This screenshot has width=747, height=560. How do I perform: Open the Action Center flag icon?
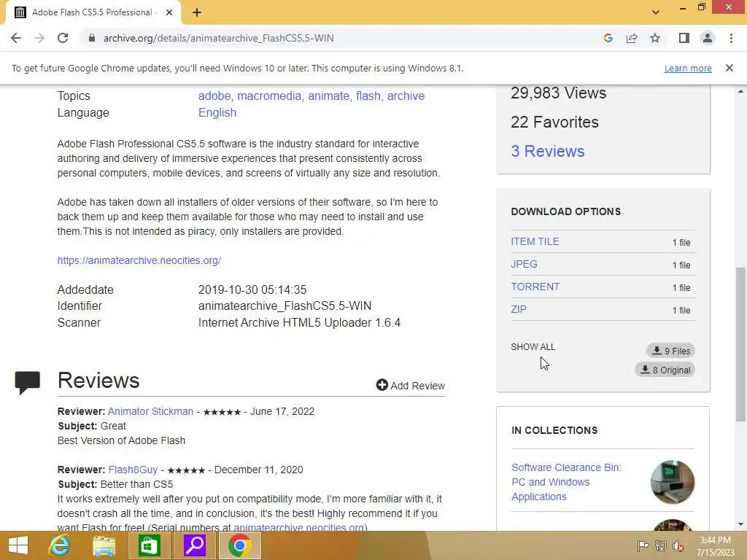coord(643,545)
